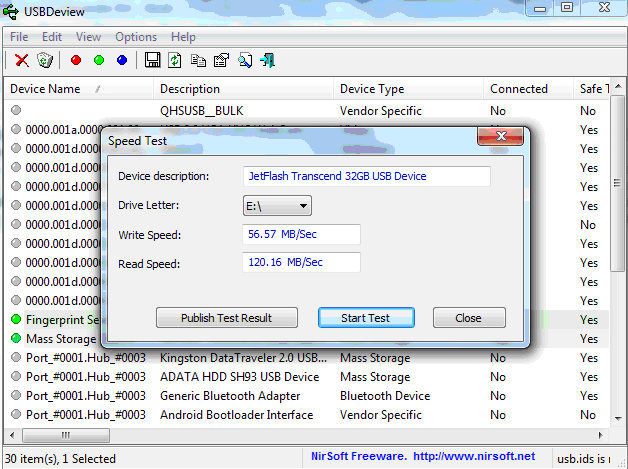Click the copy selected items icon
Screen dimensions: 628x469
(198, 60)
